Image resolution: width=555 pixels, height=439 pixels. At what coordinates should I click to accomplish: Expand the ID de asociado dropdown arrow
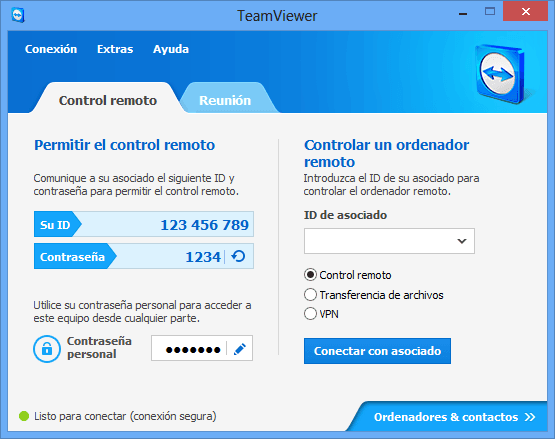click(462, 241)
